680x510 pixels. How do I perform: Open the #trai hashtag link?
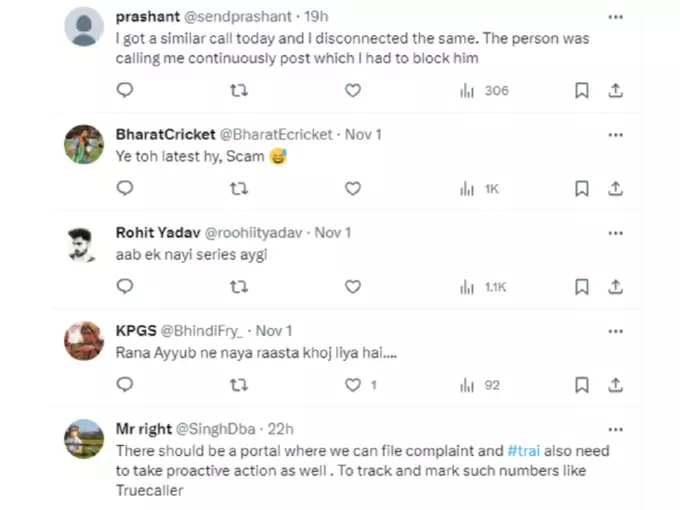pyautogui.click(x=523, y=451)
